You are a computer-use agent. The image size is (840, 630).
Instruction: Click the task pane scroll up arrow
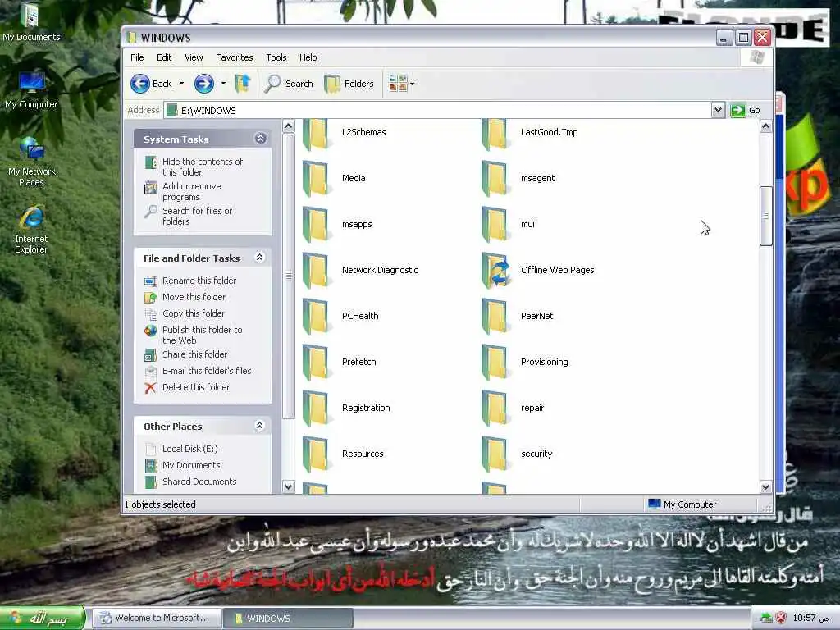pyautogui.click(x=288, y=126)
